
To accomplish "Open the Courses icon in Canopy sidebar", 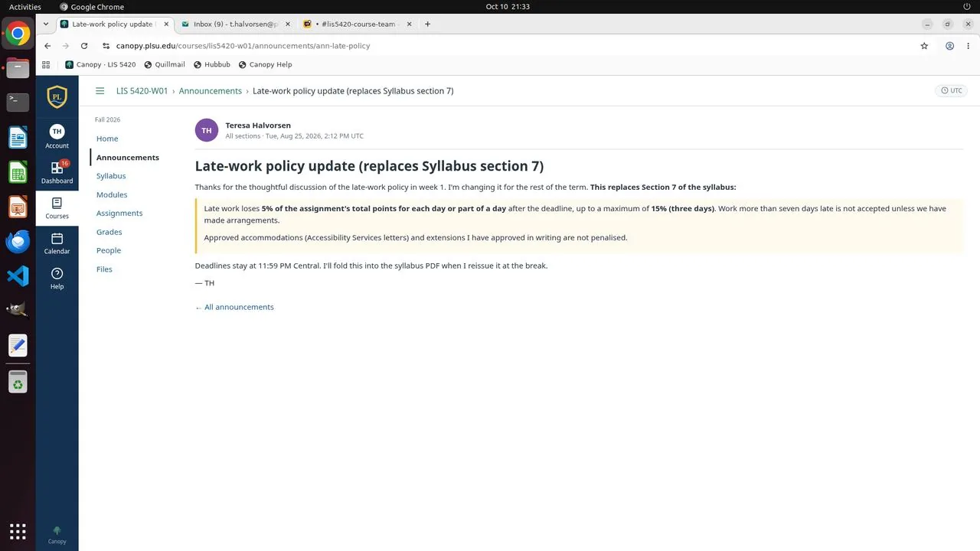I will pos(57,207).
